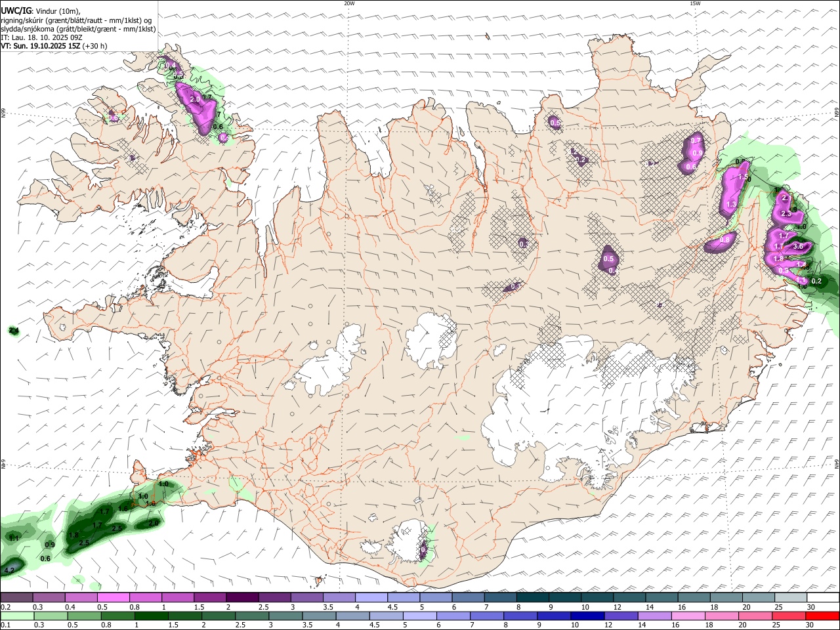This screenshot has height=630, width=840.
Task: Click the palest green rain swatch at 0.1
Action: (16, 616)
